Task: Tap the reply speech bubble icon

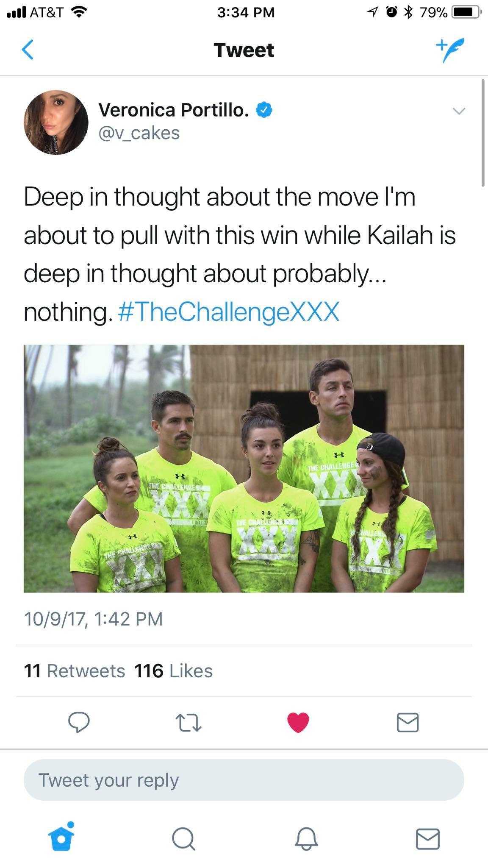Action: 79,723
